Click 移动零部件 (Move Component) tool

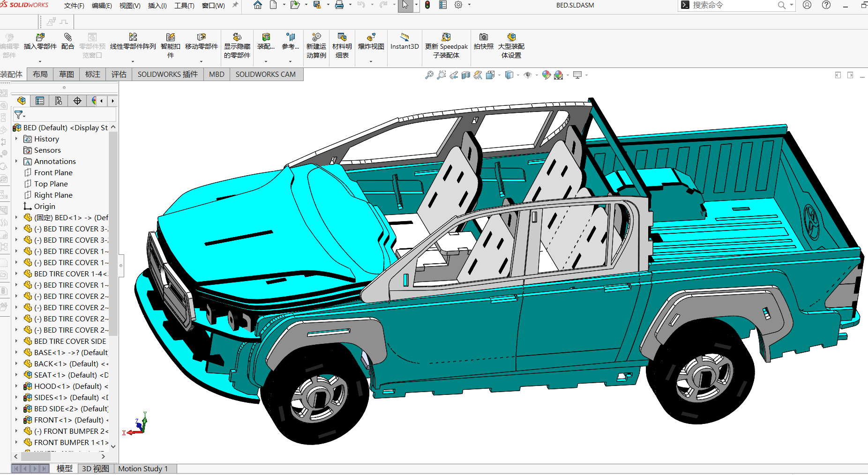coord(202,42)
